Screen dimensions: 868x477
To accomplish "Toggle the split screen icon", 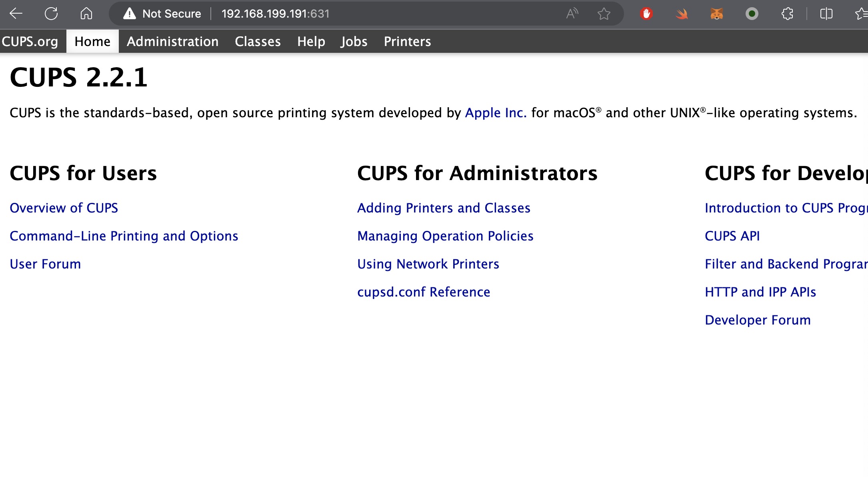I will [826, 14].
